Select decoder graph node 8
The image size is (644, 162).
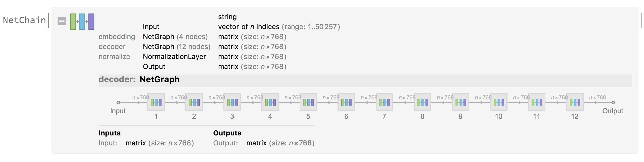(423, 102)
